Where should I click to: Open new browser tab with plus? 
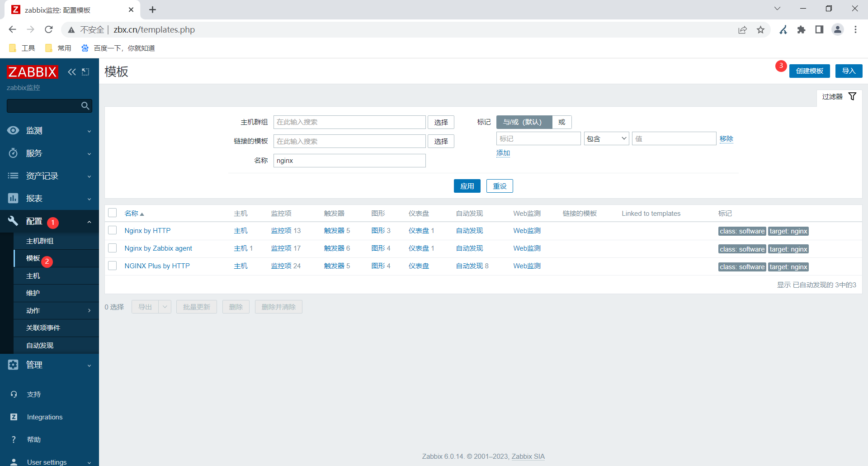[x=153, y=10]
